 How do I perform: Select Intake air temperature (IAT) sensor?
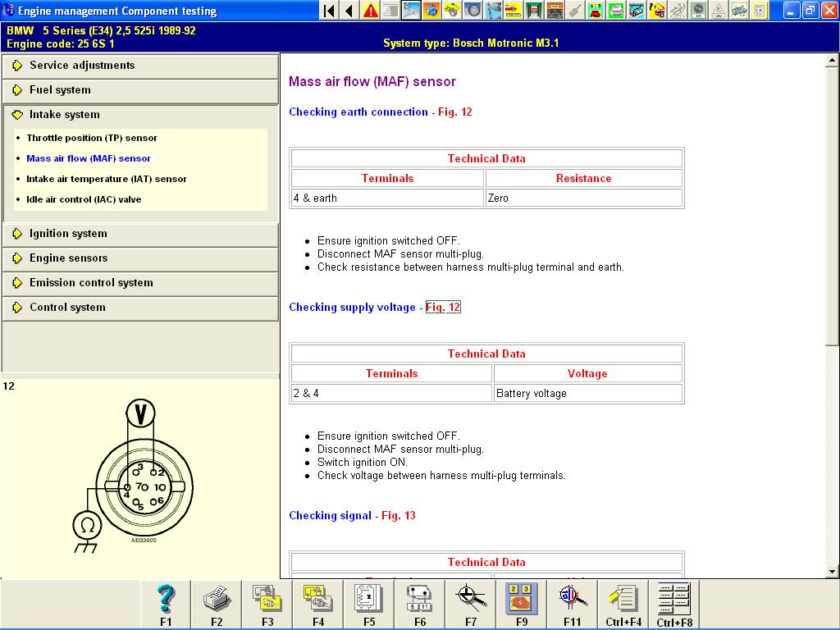[x=107, y=178]
